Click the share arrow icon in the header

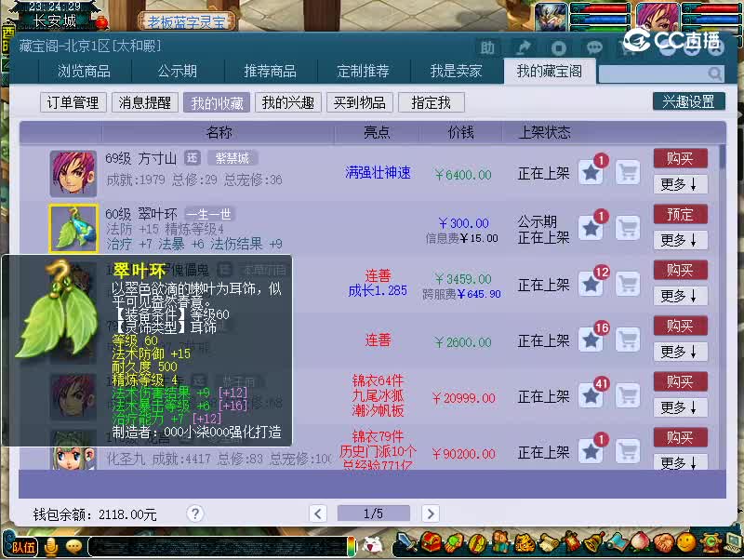pyautogui.click(x=523, y=47)
